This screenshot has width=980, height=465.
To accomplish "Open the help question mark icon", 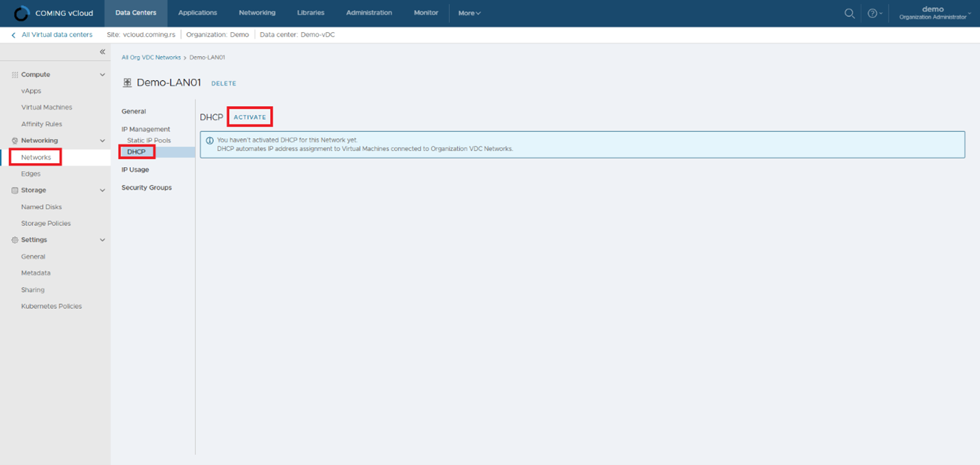I will click(872, 13).
